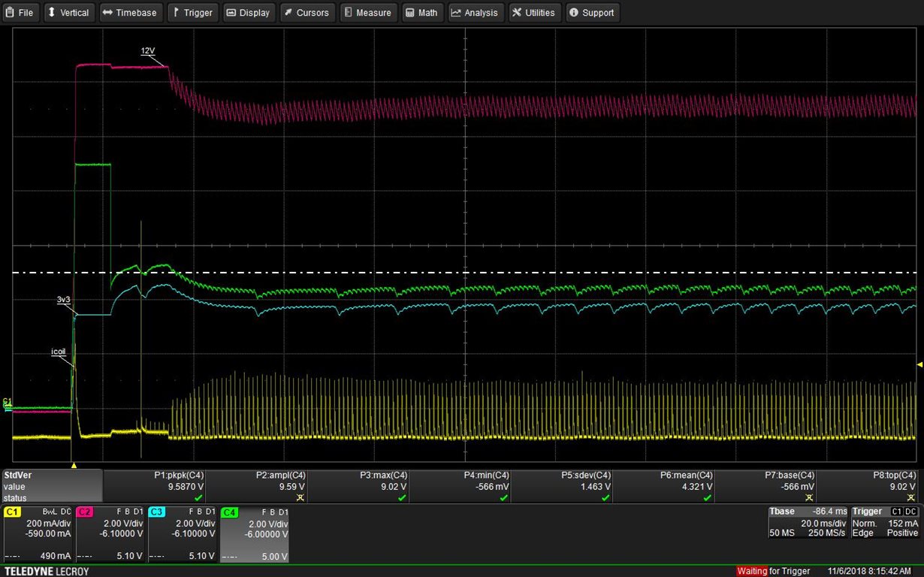Open the Trigger menu in the top bar

193,13
